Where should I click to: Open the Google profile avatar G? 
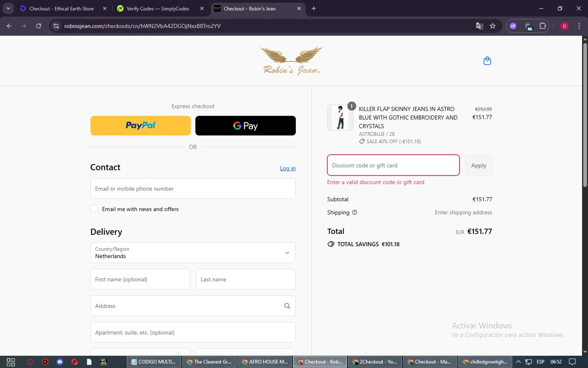pos(564,26)
